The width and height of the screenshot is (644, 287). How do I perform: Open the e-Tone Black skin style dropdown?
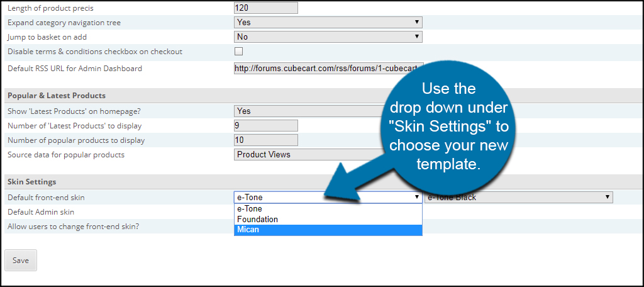(x=519, y=197)
